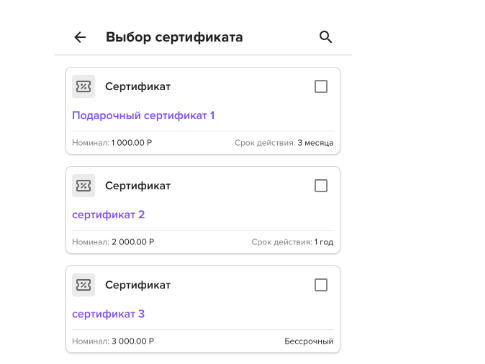485x364 pixels.
Task: Select the checkbox for сертификат 3
Action: [321, 285]
